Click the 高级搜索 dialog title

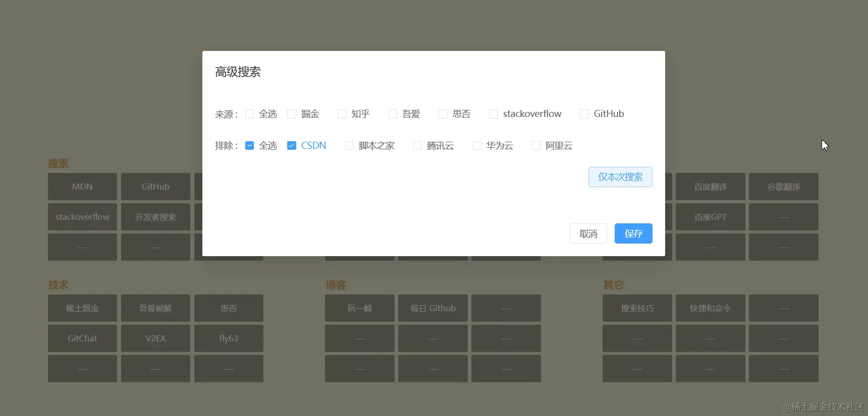tap(238, 72)
